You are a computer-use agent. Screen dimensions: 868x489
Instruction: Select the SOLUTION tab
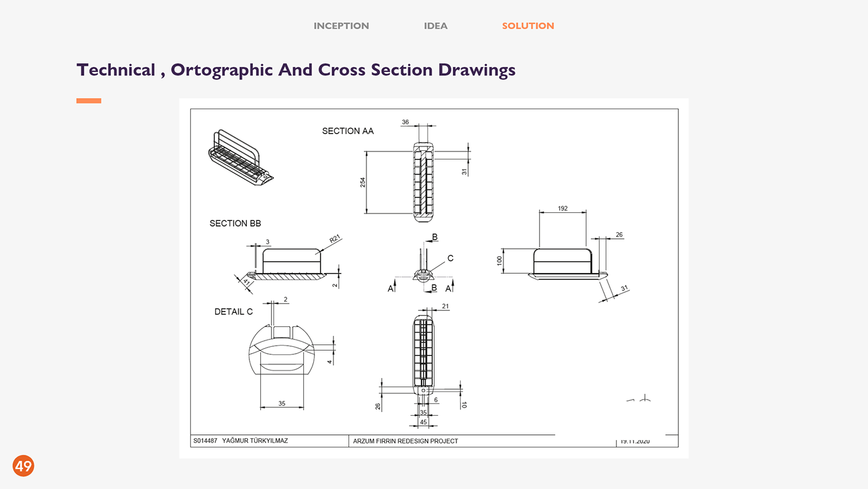[x=528, y=26]
